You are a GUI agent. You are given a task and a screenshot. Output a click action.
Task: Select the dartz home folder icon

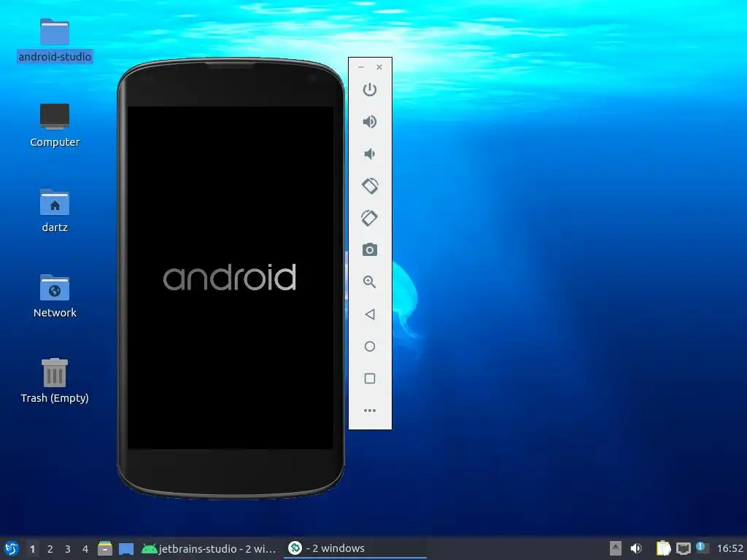pos(54,211)
